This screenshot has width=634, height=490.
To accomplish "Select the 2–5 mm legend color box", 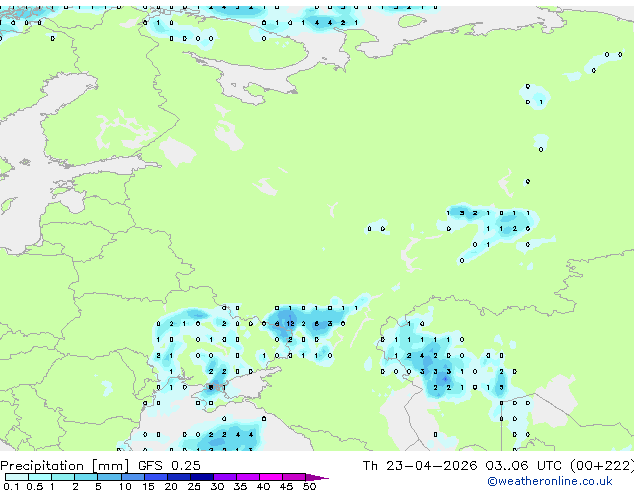I will (86, 477).
